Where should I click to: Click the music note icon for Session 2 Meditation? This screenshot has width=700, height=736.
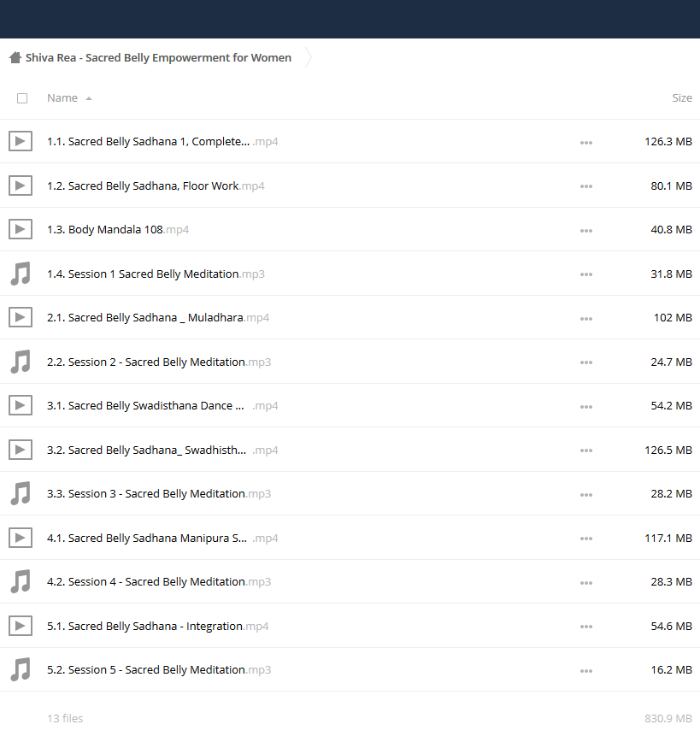pos(21,362)
